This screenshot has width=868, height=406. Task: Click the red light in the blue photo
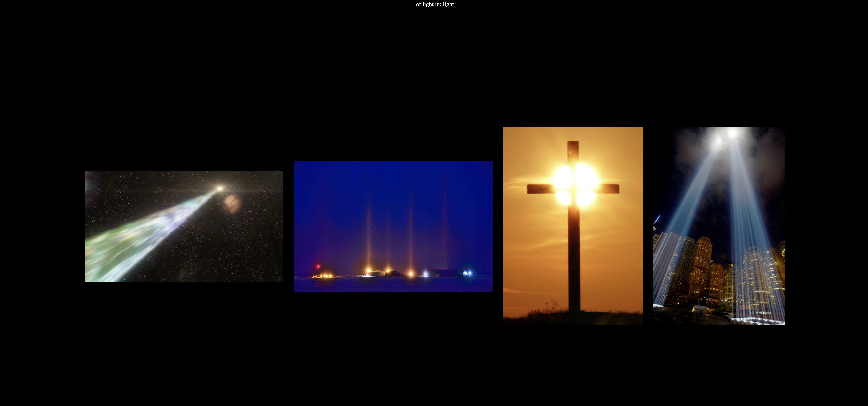point(318,266)
